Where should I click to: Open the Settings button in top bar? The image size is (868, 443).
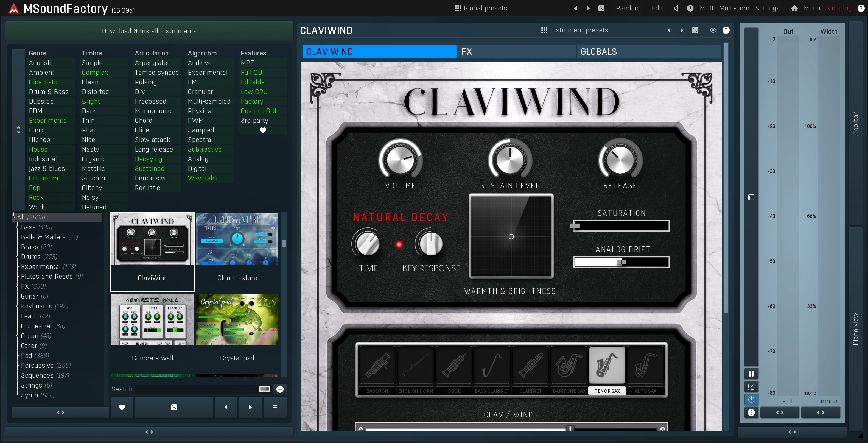coord(767,9)
